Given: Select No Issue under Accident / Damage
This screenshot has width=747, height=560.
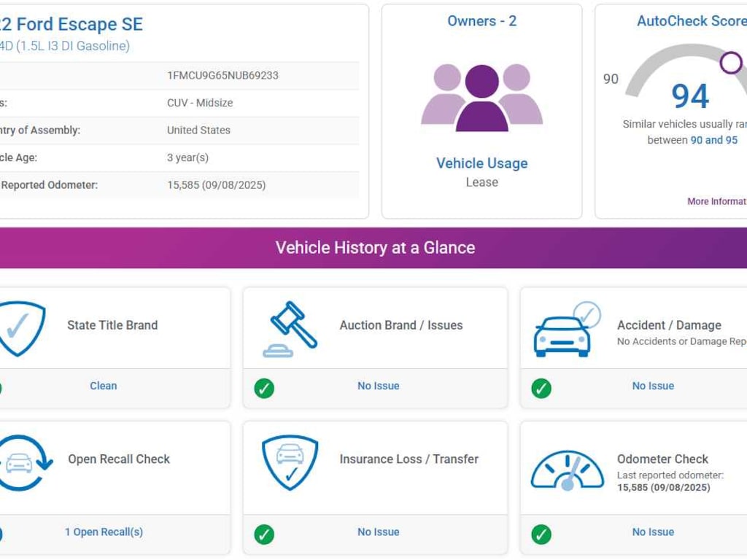Looking at the screenshot, I should [x=653, y=386].
